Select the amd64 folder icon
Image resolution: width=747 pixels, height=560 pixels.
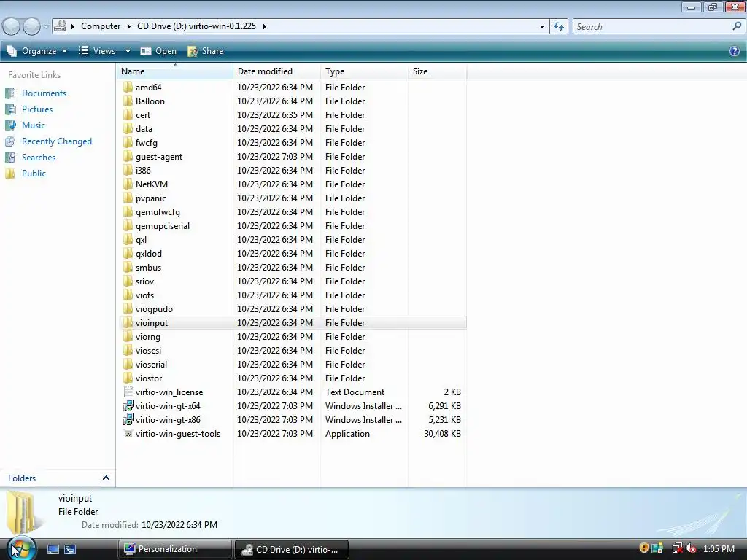(x=128, y=87)
